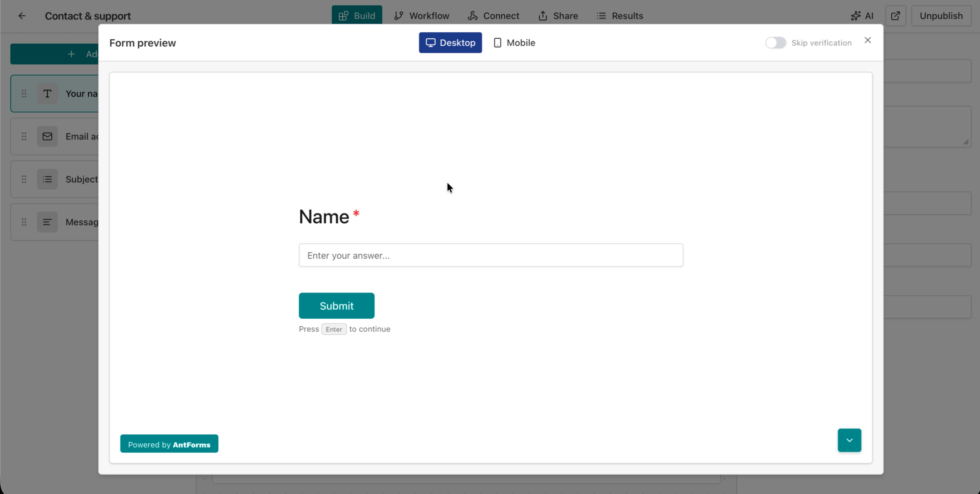Screen dimensions: 980x494
Task: Click the text field icon on Your name
Action: coord(47,93)
